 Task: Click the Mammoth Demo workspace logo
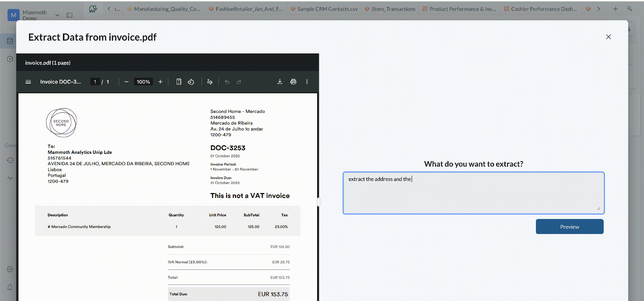[x=14, y=15]
